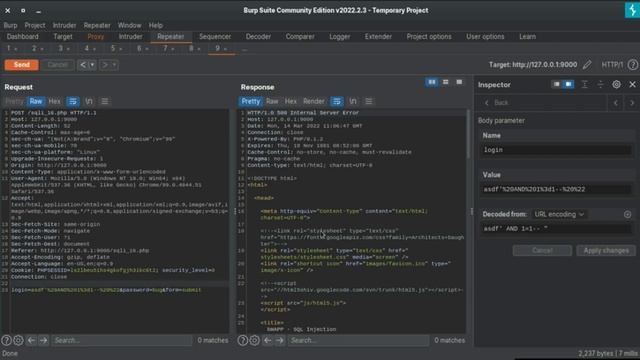
Task: Set Inspector left docking layout icon
Action: point(556,84)
